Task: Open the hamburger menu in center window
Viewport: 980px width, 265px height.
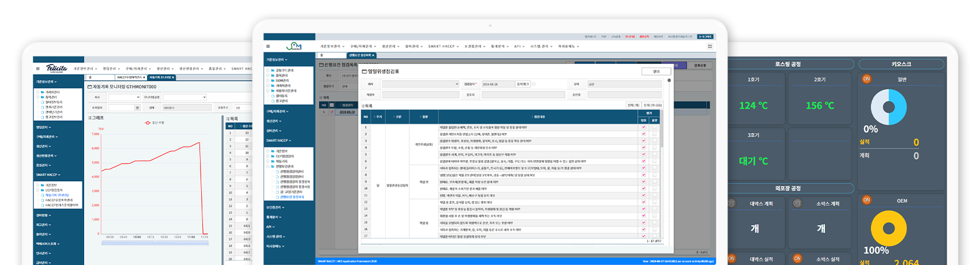Action: pos(267,47)
